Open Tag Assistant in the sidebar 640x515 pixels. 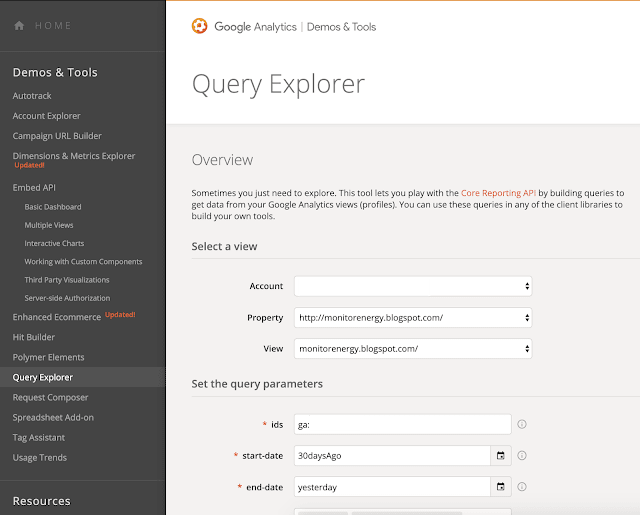click(39, 437)
